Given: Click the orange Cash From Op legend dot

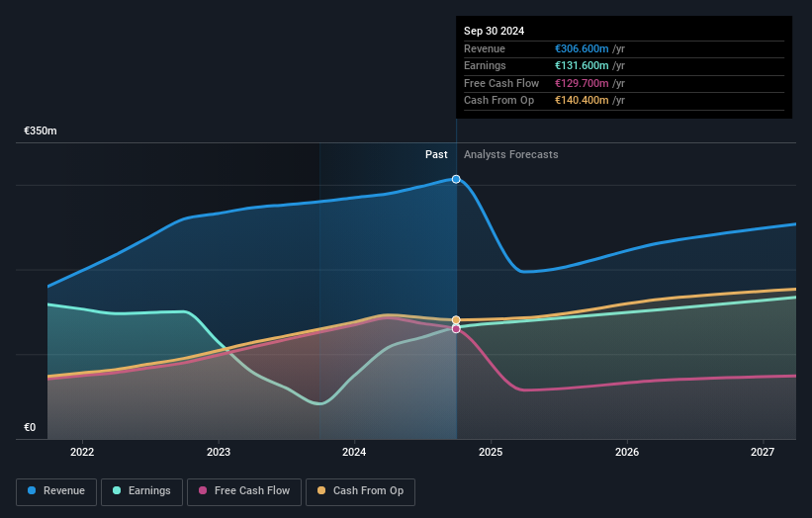Looking at the screenshot, I should pos(321,490).
